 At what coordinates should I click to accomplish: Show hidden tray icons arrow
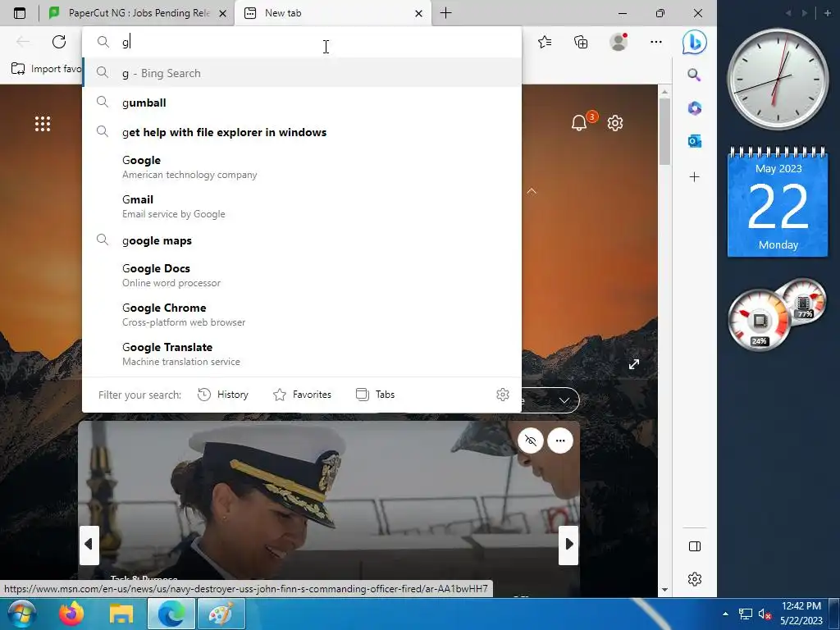point(725,614)
